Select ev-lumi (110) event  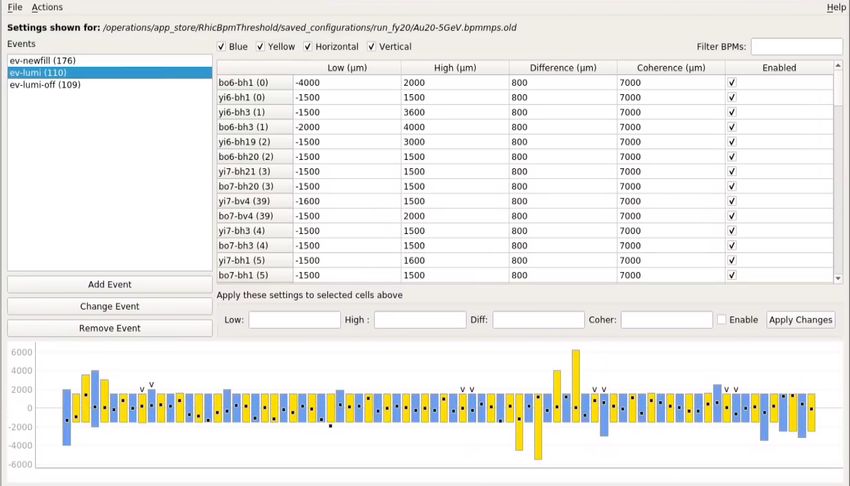click(x=110, y=73)
